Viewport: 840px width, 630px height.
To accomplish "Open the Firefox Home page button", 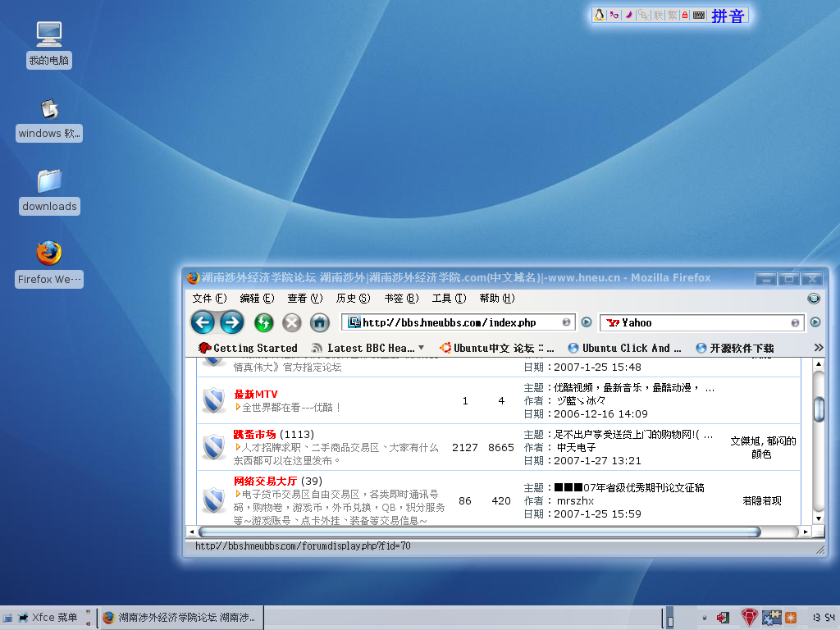I will coord(320,322).
